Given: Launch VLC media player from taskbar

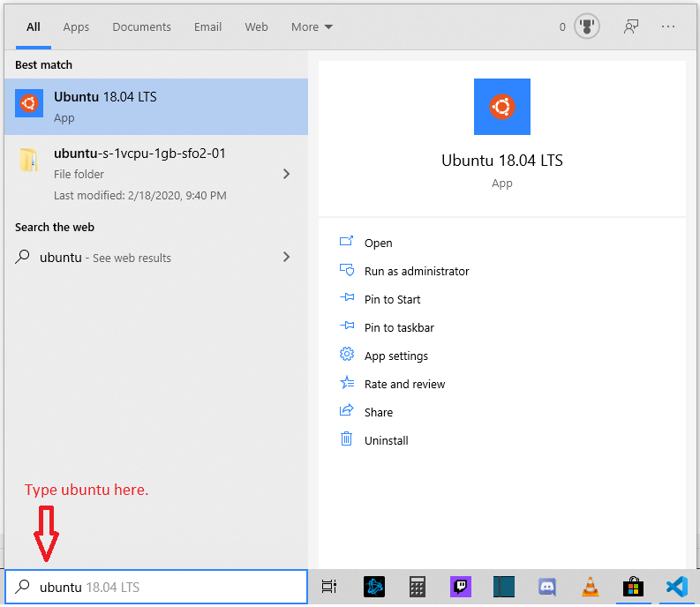Looking at the screenshot, I should coord(591,587).
